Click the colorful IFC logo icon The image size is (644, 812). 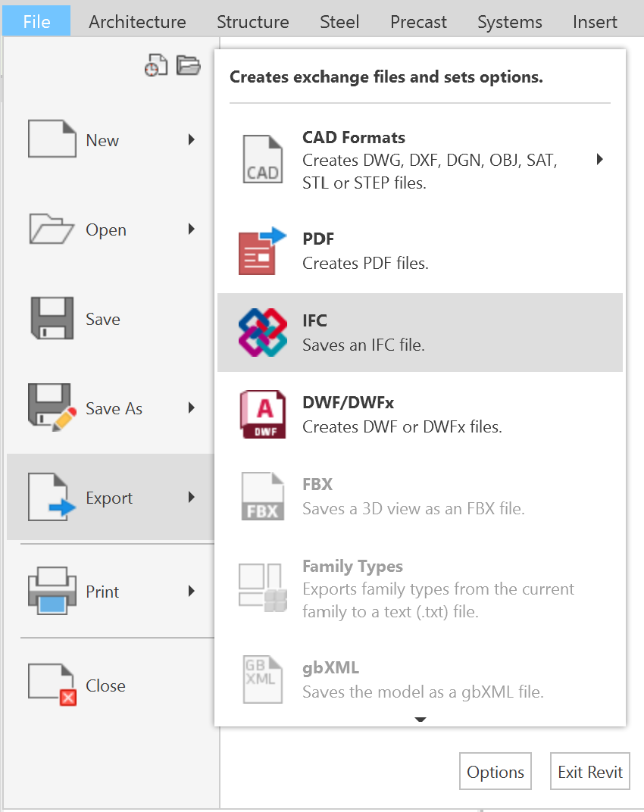(263, 333)
